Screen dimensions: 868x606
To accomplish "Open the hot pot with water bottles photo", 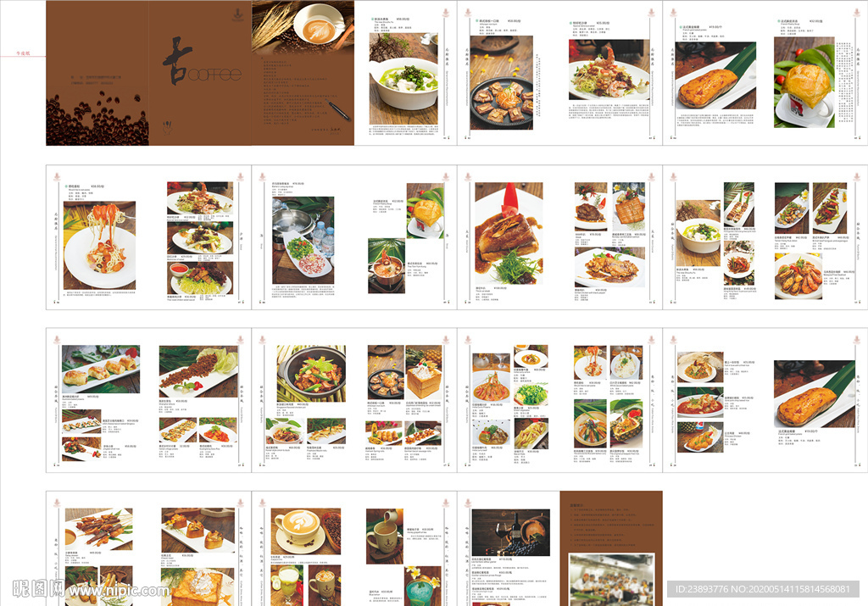I will point(303,241).
